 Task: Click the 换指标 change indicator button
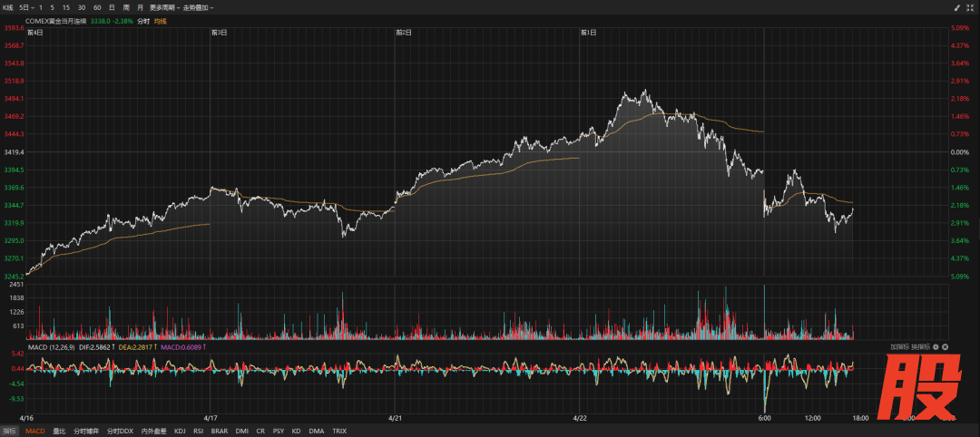click(920, 347)
